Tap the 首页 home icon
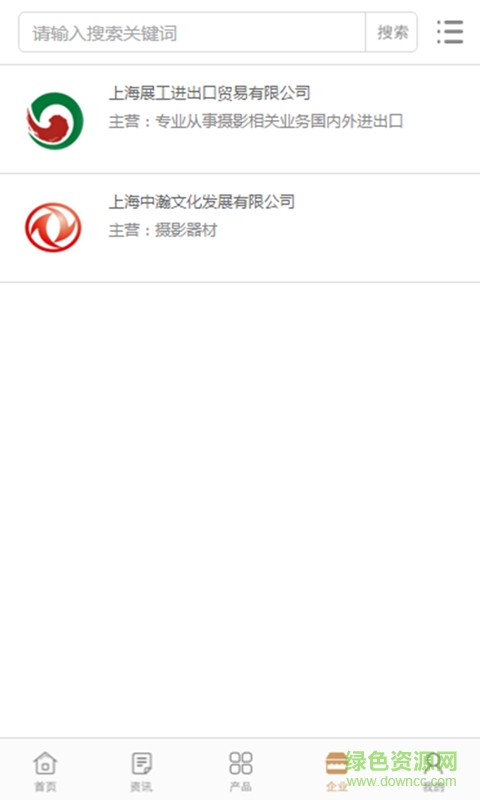Screen dimensions: 480x800 [45, 763]
